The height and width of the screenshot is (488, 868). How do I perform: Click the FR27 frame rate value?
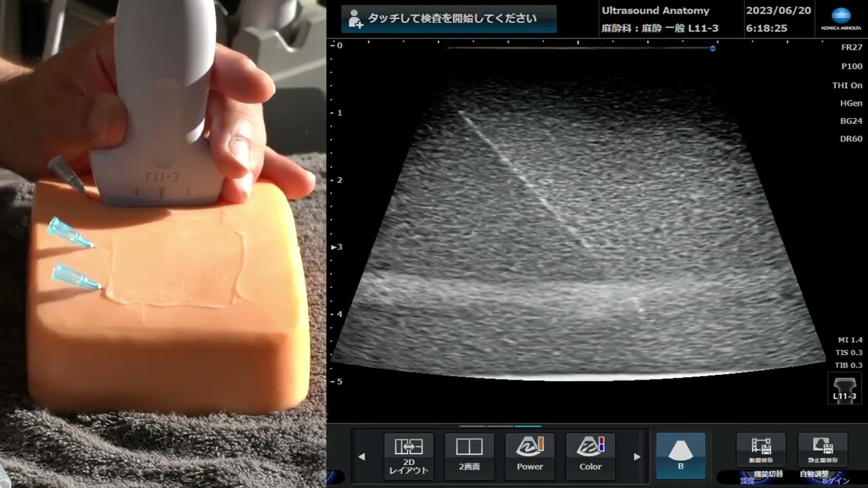click(851, 47)
